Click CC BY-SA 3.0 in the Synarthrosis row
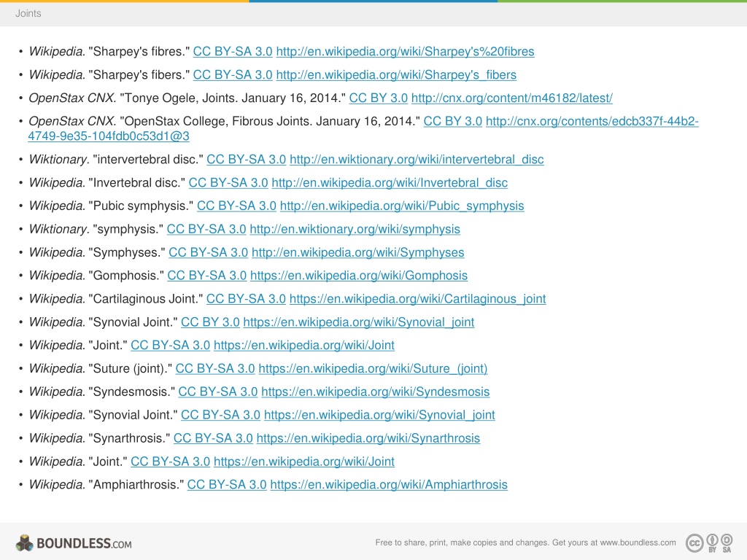The height and width of the screenshot is (560, 747). pyautogui.click(x=213, y=438)
